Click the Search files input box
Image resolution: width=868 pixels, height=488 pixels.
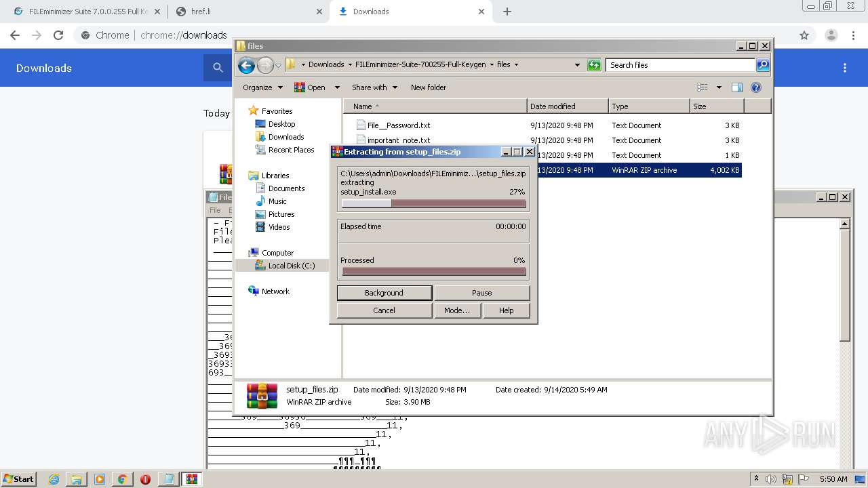[x=680, y=65]
